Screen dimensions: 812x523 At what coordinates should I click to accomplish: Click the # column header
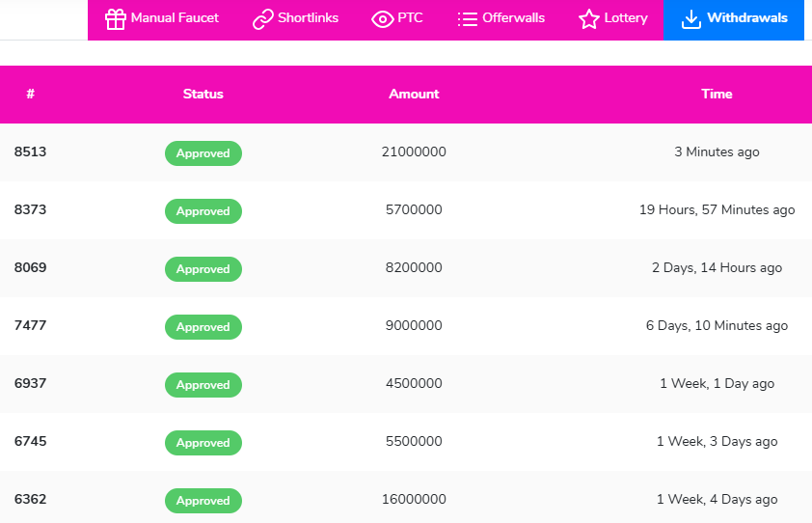(x=31, y=94)
